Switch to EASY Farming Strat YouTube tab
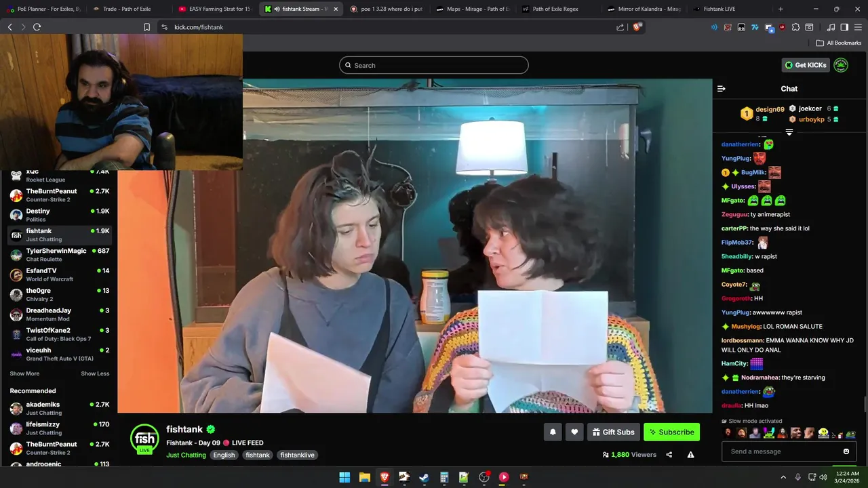This screenshot has width=868, height=488. coord(216,9)
